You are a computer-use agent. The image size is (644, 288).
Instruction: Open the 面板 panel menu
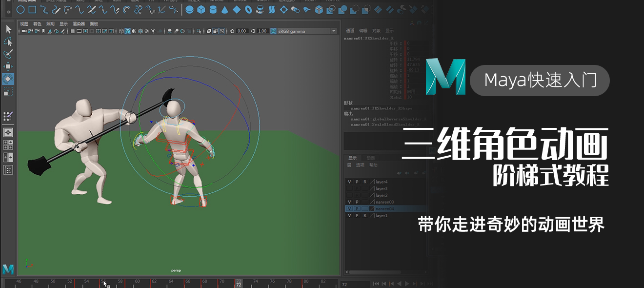[94, 24]
